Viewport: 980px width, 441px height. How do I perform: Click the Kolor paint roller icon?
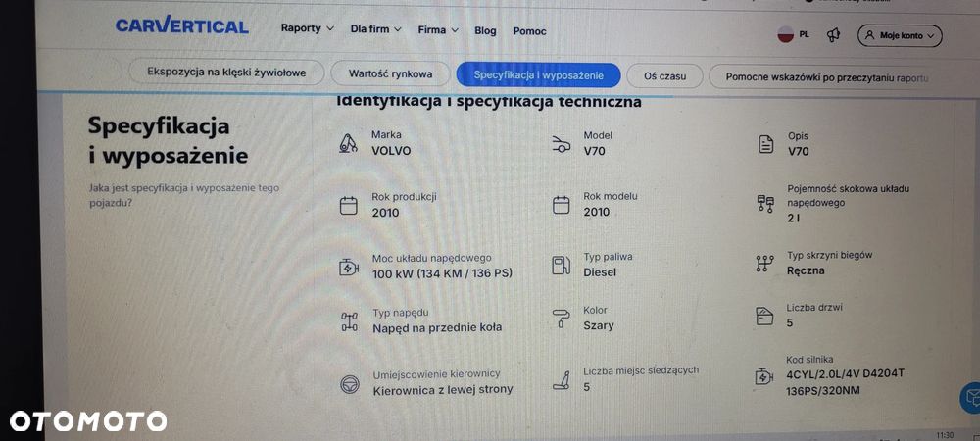click(562, 318)
